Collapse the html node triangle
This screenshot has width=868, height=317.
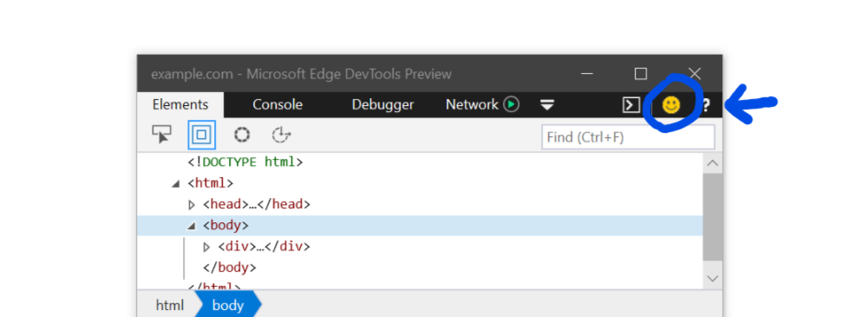[175, 183]
